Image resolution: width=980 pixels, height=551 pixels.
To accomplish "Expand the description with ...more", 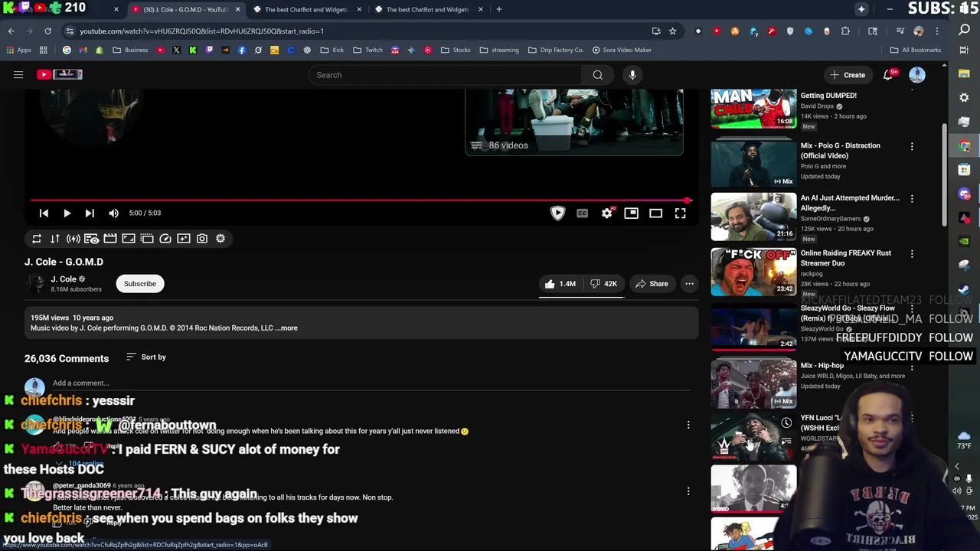I will coord(286,328).
